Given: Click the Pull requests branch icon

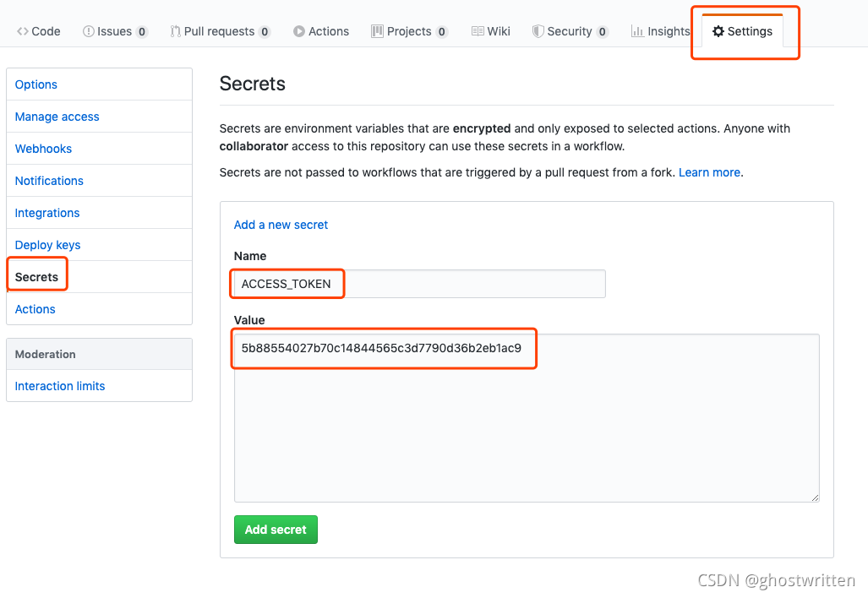Looking at the screenshot, I should point(175,31).
